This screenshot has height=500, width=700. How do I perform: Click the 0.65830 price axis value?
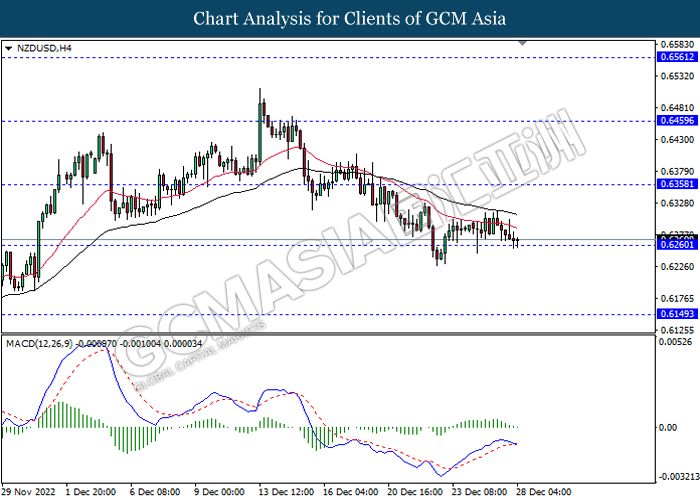coord(677,44)
